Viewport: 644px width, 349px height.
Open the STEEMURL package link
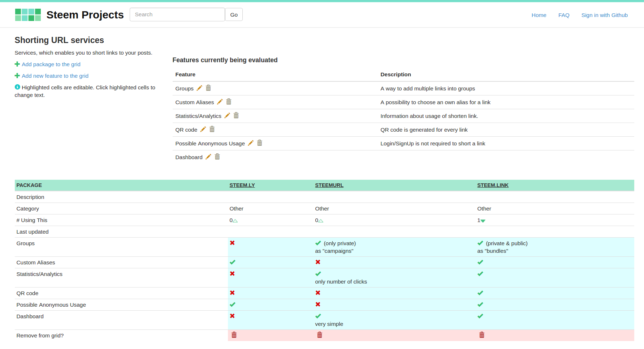[329, 185]
